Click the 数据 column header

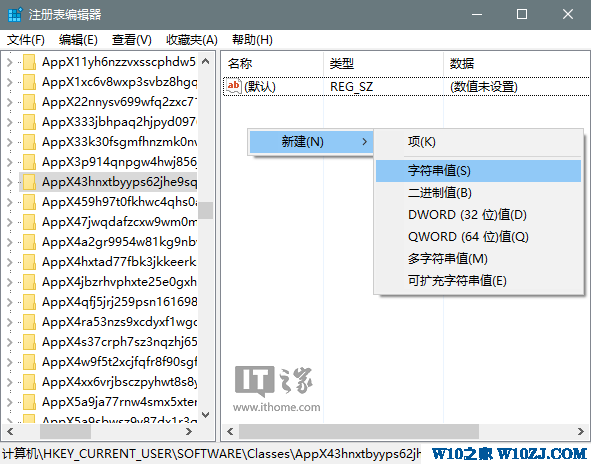pos(517,63)
